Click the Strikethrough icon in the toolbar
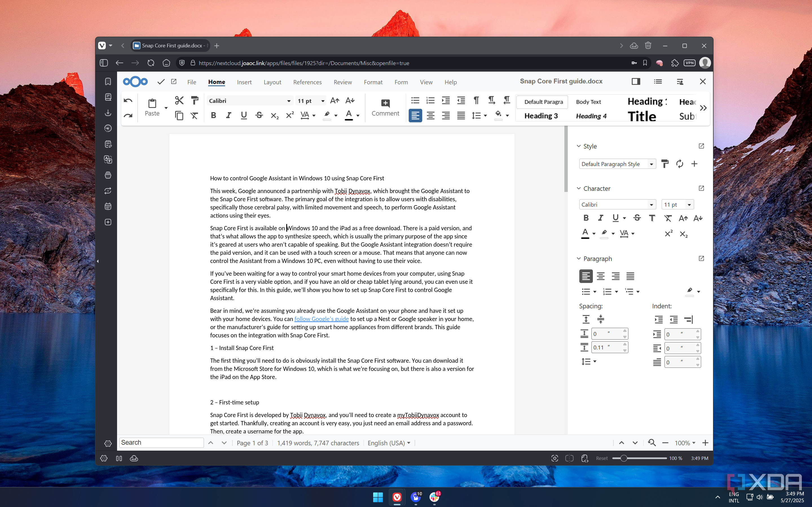 tap(259, 115)
